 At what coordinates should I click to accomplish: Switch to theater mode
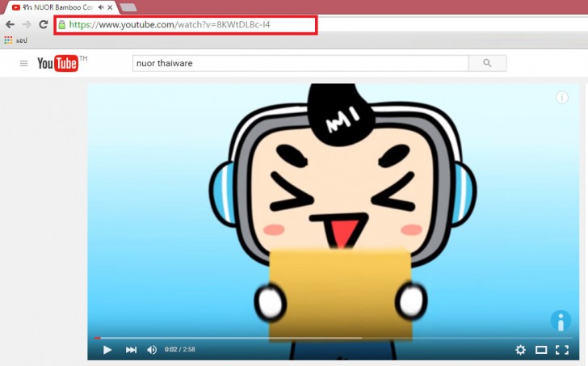click(541, 350)
